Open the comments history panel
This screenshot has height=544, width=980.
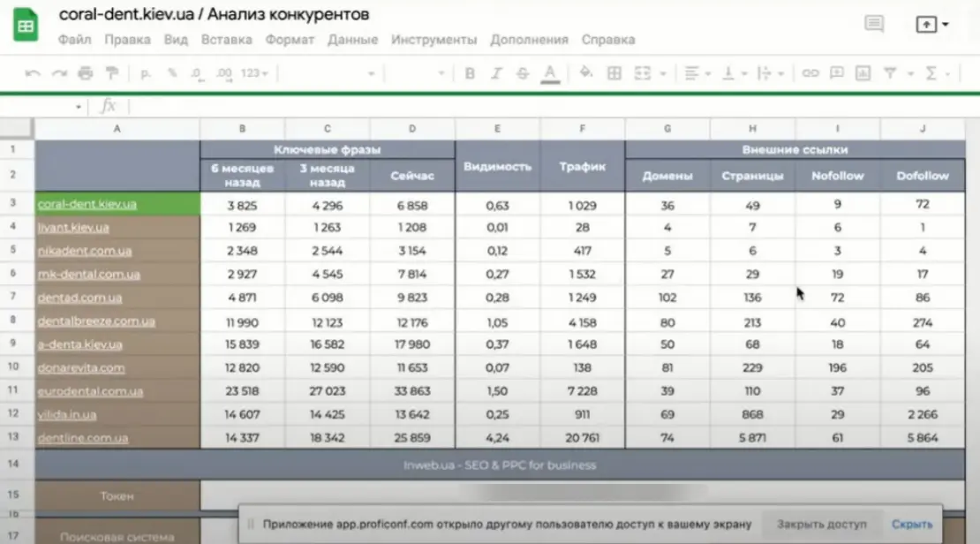(x=874, y=24)
